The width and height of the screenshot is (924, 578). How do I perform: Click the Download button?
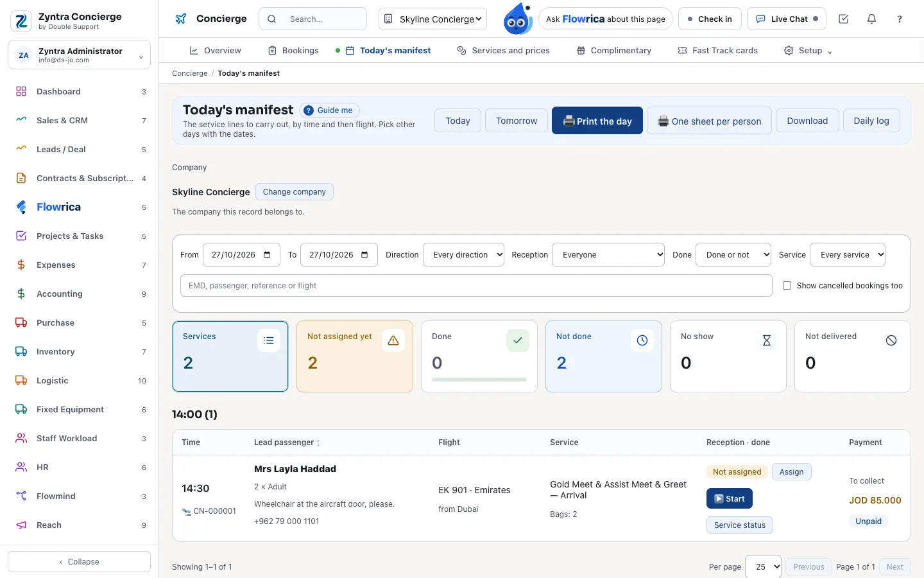[807, 121]
